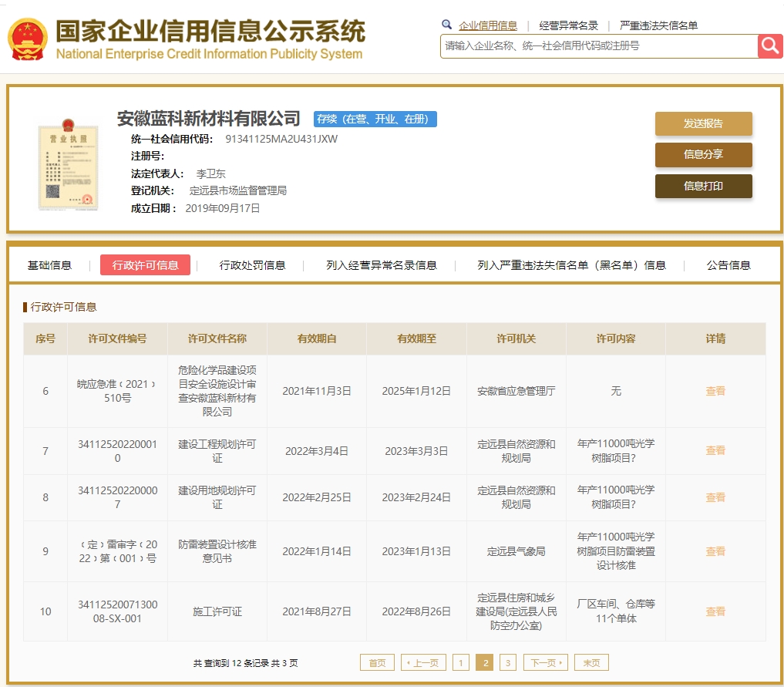Viewport: 784px width, 687px height.
Task: Click end date 2025年1月12日
Action: (416, 391)
